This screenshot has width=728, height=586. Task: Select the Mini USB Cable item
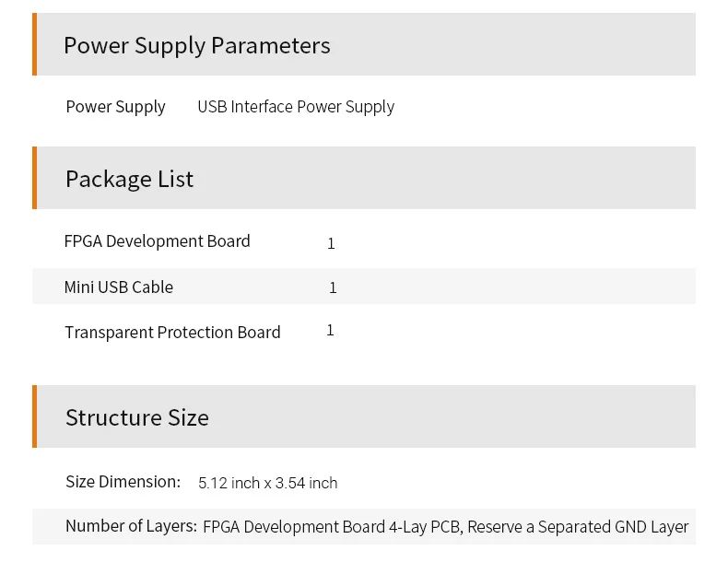(119, 287)
